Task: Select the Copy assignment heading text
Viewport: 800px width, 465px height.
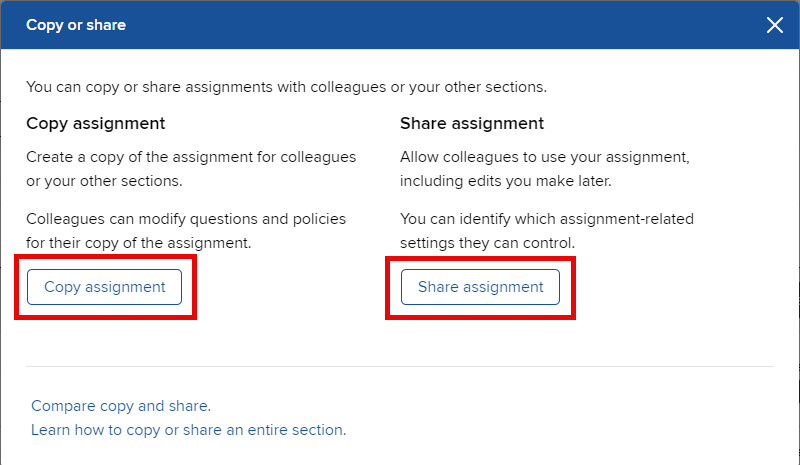Action: point(95,124)
